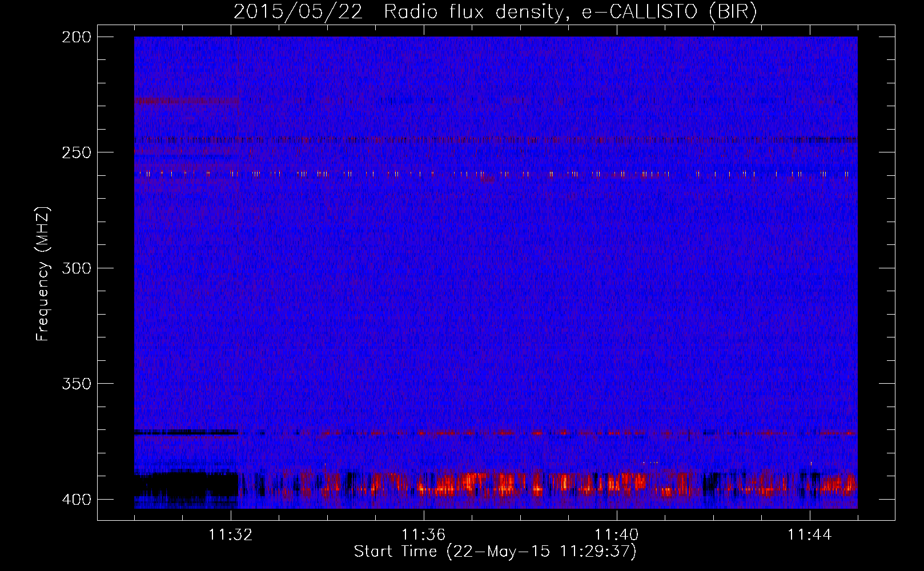Click the 11:36 time tick label

tap(423, 535)
